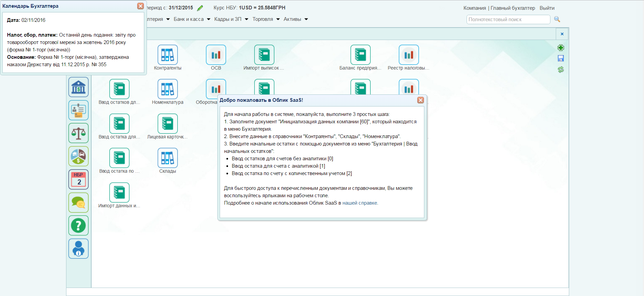The width and height of the screenshot is (644, 296).
Task: Close the Календарь Бухгалтера popup
Action: pyautogui.click(x=141, y=6)
